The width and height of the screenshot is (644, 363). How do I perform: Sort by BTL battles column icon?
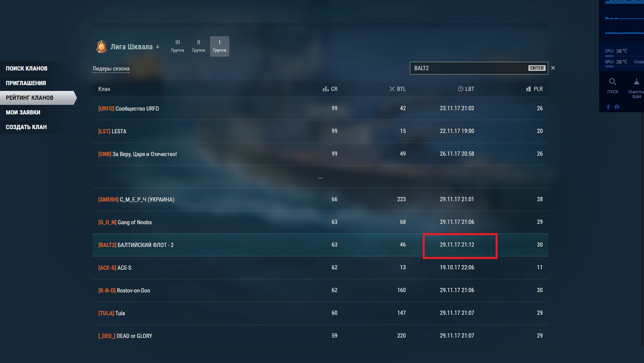[x=392, y=89]
